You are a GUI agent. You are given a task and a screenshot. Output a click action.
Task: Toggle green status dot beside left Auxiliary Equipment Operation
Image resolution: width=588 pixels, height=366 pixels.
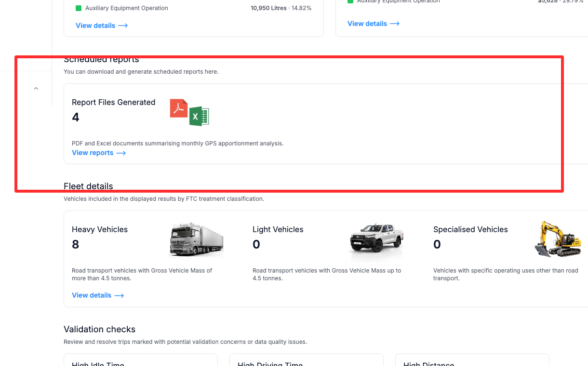point(78,8)
